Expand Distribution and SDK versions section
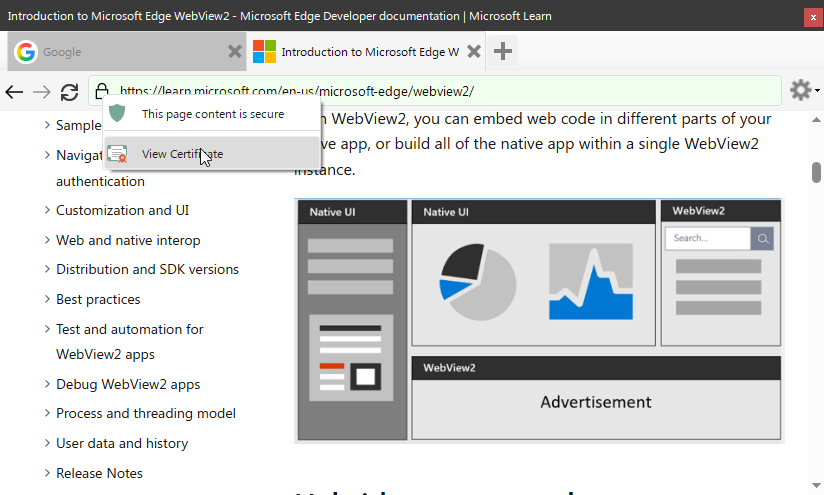824x495 pixels. (147, 269)
